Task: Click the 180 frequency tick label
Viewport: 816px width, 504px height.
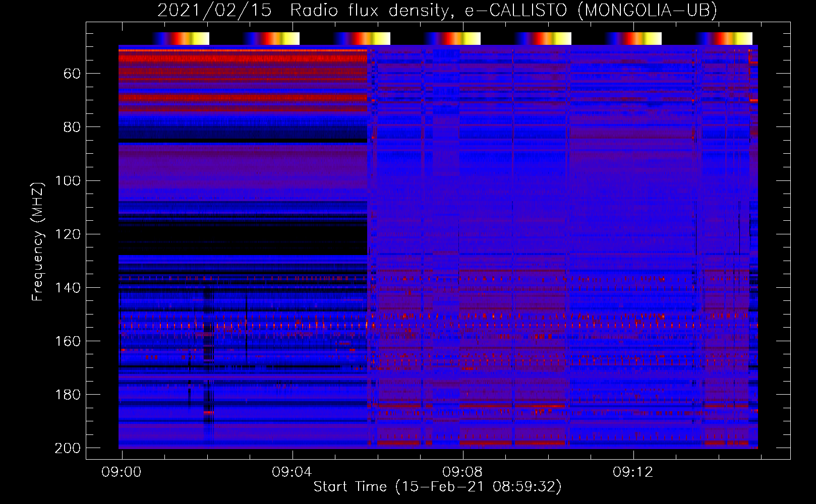Action: [68, 394]
